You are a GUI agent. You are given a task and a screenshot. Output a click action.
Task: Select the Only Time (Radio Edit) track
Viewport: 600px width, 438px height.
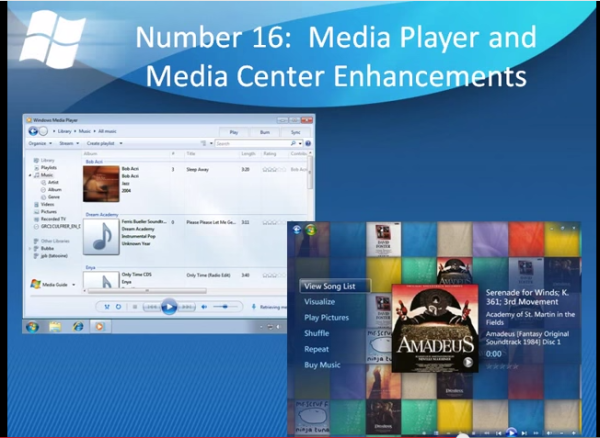pyautogui.click(x=208, y=275)
